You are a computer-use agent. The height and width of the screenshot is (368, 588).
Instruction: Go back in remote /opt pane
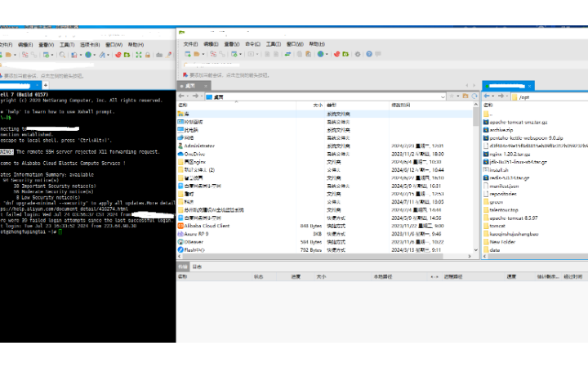[x=487, y=96]
